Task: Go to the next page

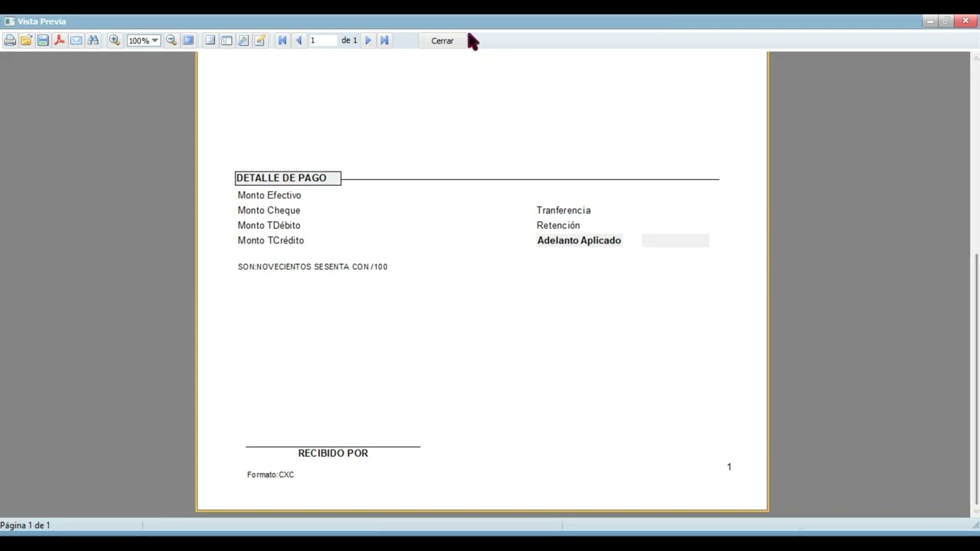Action: (x=368, y=41)
